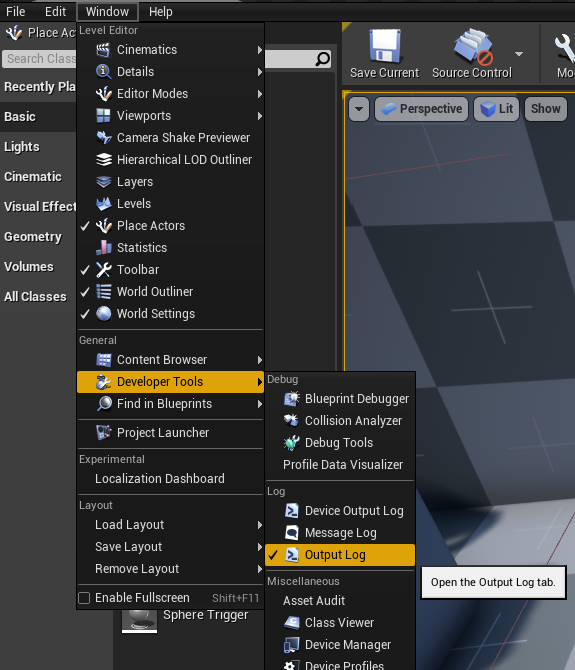The image size is (575, 670).
Task: Expand the Cinematics submenu arrow
Action: click(x=259, y=50)
